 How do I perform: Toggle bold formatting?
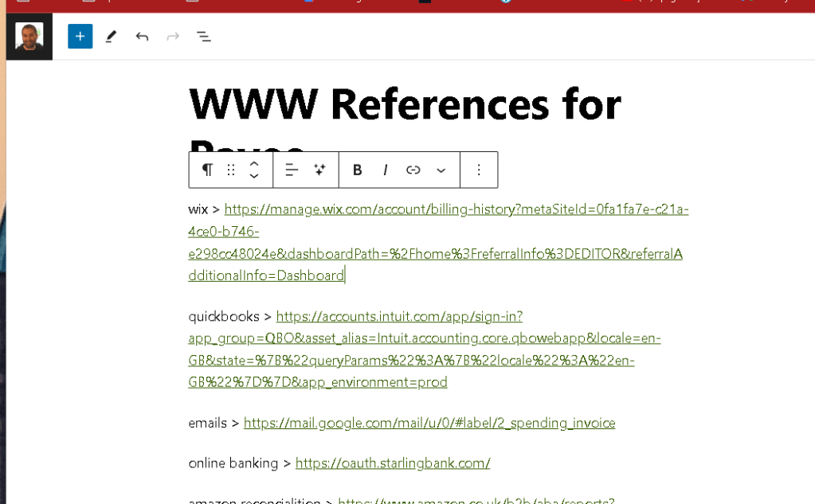[x=358, y=170]
